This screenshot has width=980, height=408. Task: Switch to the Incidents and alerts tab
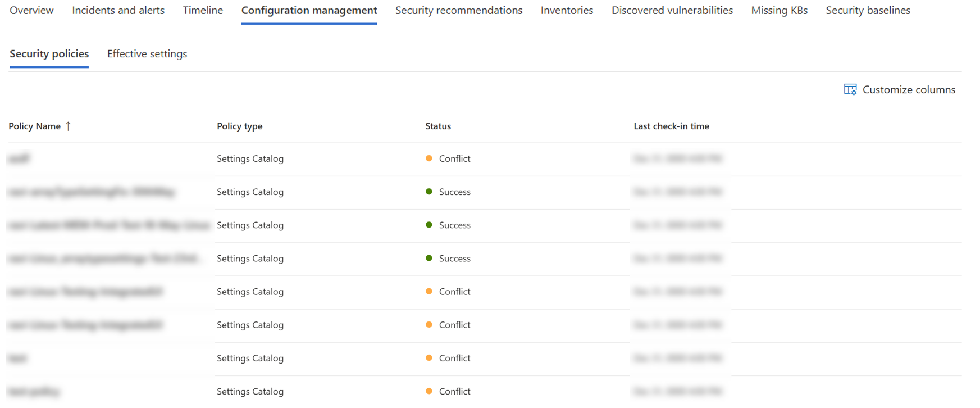[x=118, y=11]
